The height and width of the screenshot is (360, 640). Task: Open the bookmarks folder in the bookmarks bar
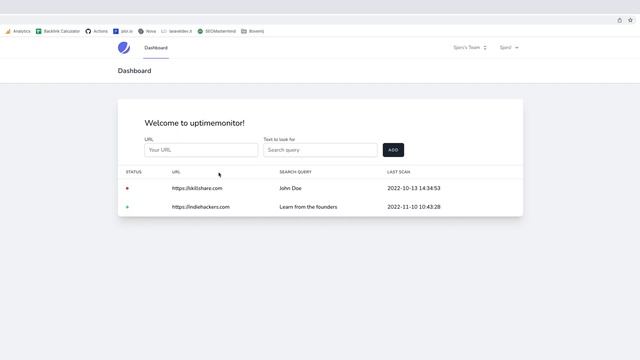tap(253, 31)
